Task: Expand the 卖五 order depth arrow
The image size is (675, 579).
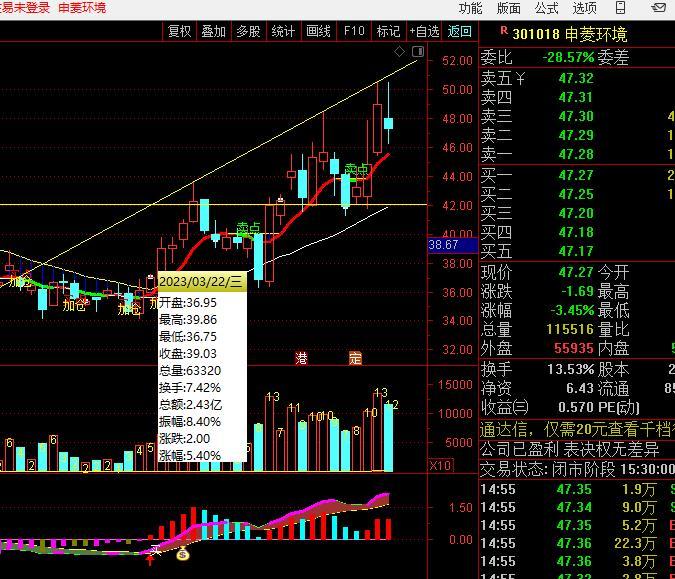Action: pyautogui.click(x=520, y=78)
